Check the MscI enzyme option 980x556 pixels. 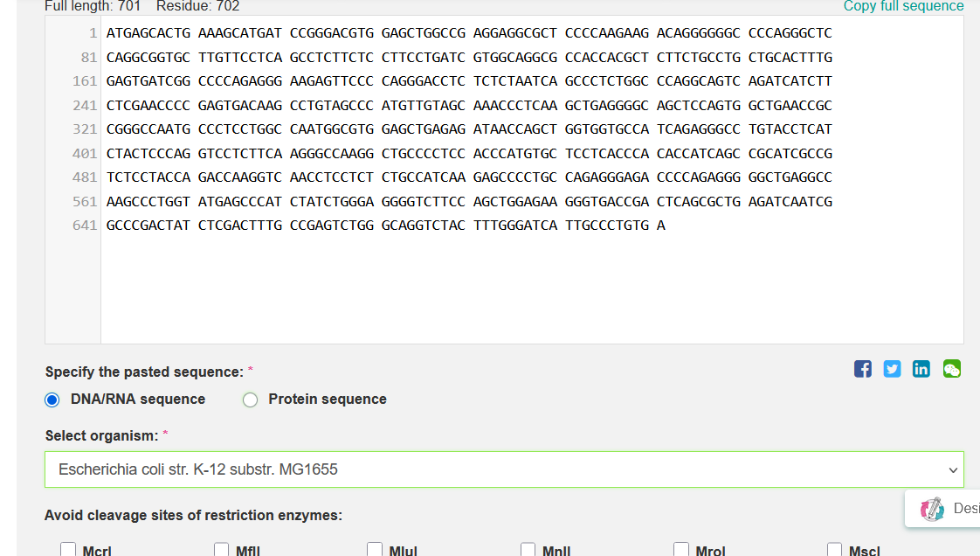coord(835,550)
